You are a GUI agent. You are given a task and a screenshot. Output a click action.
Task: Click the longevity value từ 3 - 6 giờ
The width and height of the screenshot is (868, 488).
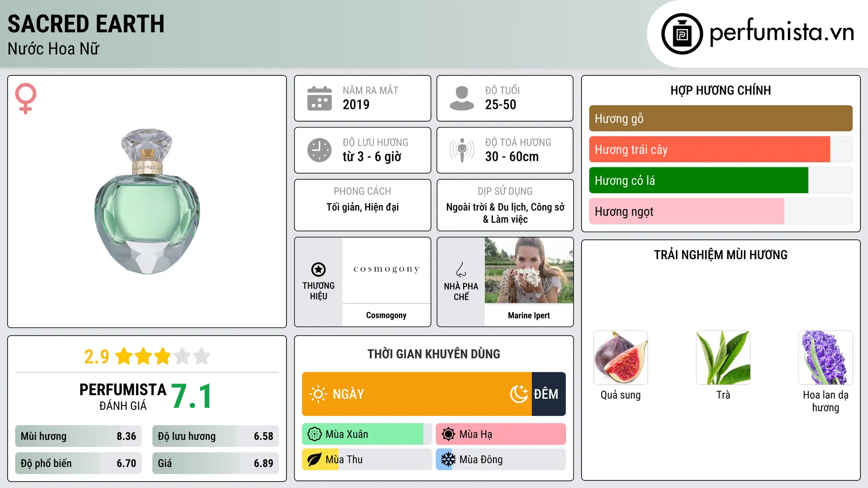click(372, 157)
